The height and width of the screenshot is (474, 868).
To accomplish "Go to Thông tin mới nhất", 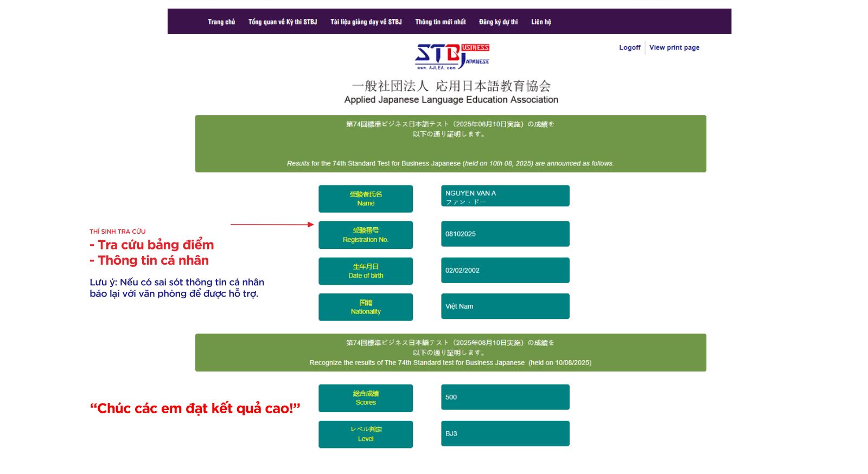I will pos(441,22).
